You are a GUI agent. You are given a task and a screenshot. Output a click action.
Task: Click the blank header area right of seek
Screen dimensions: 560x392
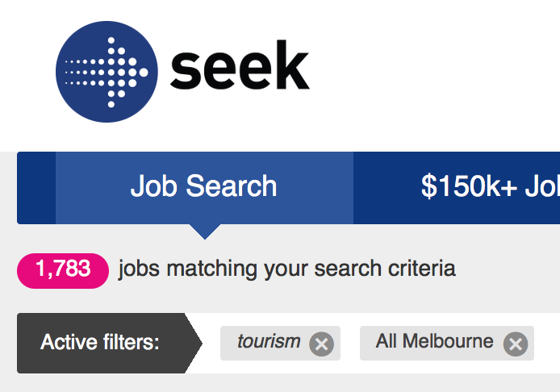point(436,73)
